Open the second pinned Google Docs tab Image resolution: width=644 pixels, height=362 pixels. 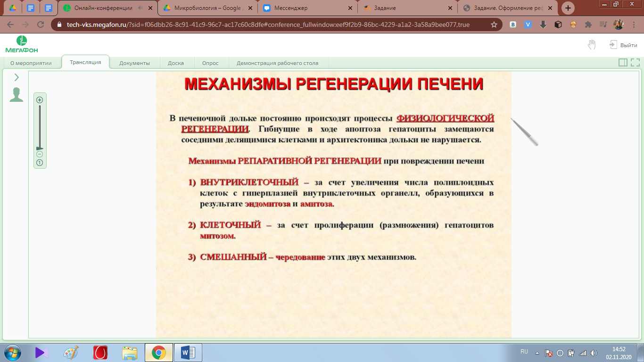coord(48,8)
